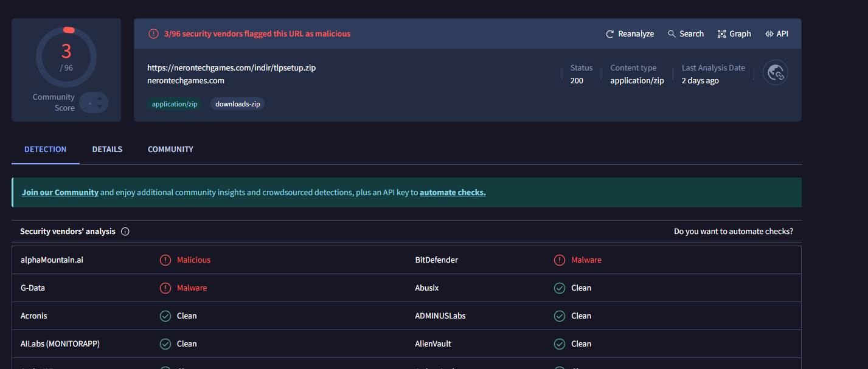This screenshot has height=369, width=868.
Task: Open the COMMUNITY tab
Action: tap(170, 150)
